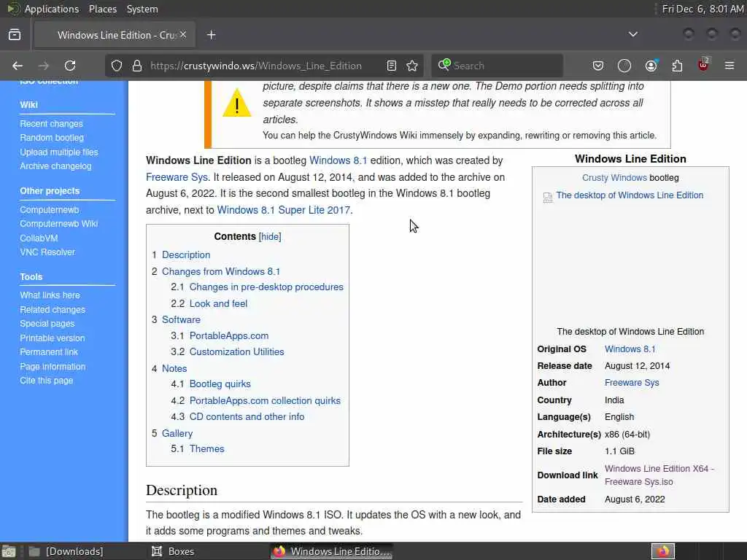
Task: Download Windows Line Edition X64 ISO
Action: click(x=659, y=475)
